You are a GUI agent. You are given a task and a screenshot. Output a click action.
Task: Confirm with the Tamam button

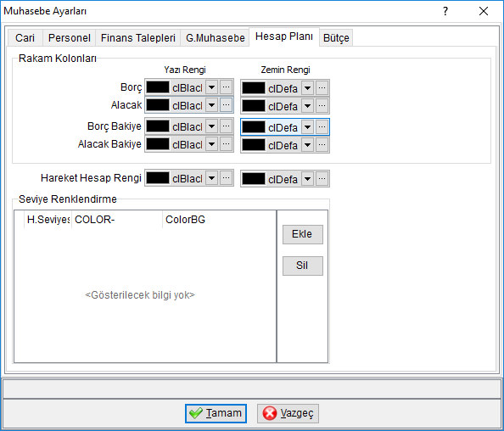(216, 413)
